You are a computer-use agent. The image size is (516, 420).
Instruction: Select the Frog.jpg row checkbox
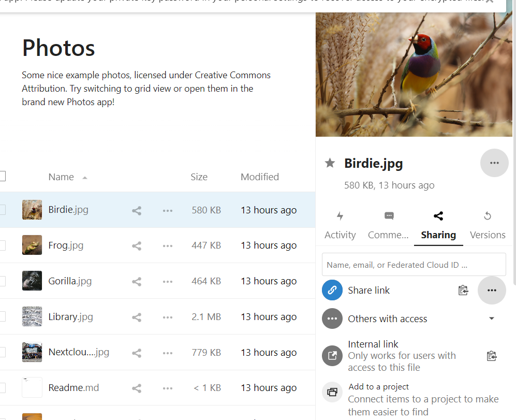click(x=2, y=245)
